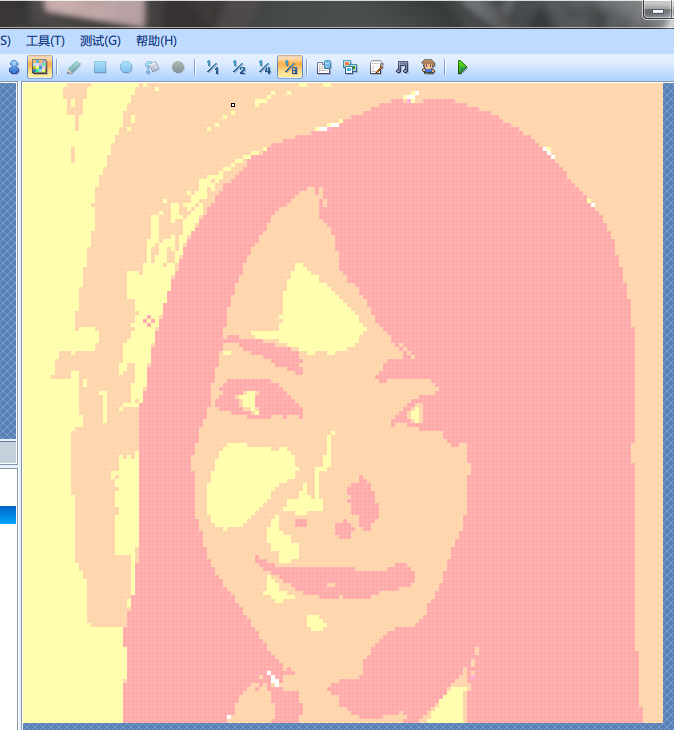This screenshot has width=674, height=730.
Task: Switch to event editing mode icon
Action: point(14,68)
